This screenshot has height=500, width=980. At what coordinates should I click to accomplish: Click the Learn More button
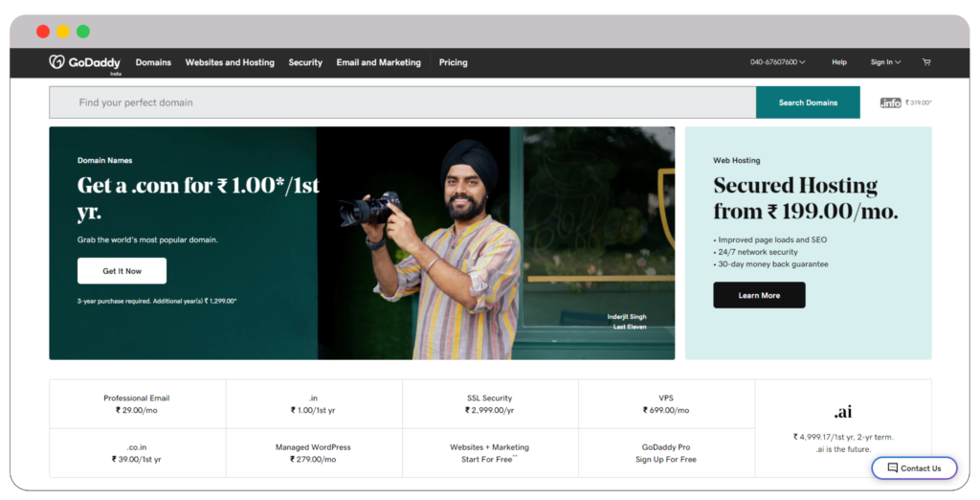pyautogui.click(x=759, y=295)
